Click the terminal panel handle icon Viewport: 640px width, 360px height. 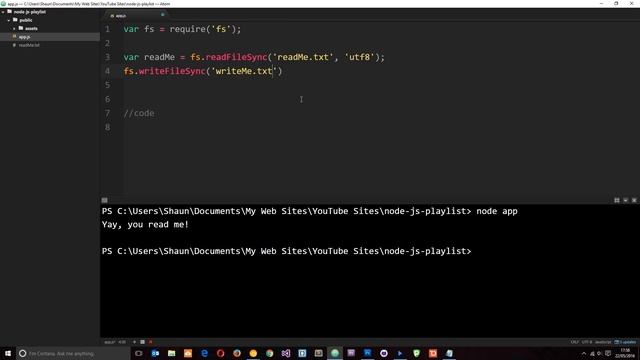(x=104, y=200)
